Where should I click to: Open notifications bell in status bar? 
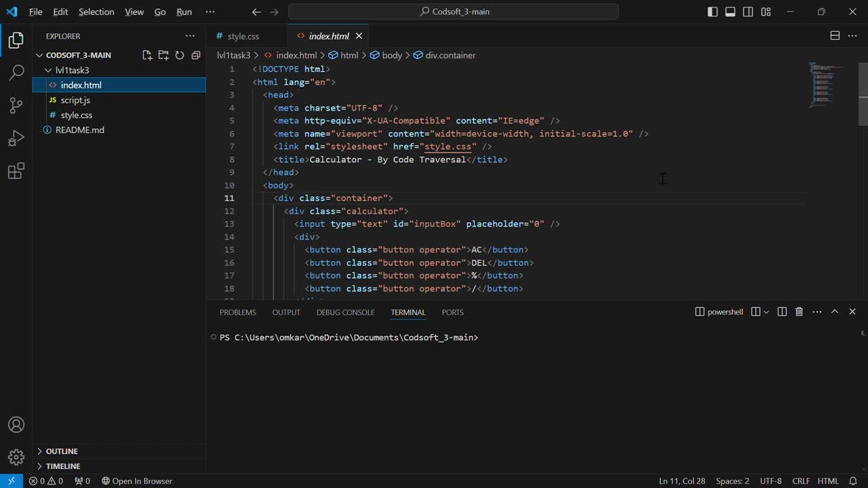pyautogui.click(x=853, y=481)
